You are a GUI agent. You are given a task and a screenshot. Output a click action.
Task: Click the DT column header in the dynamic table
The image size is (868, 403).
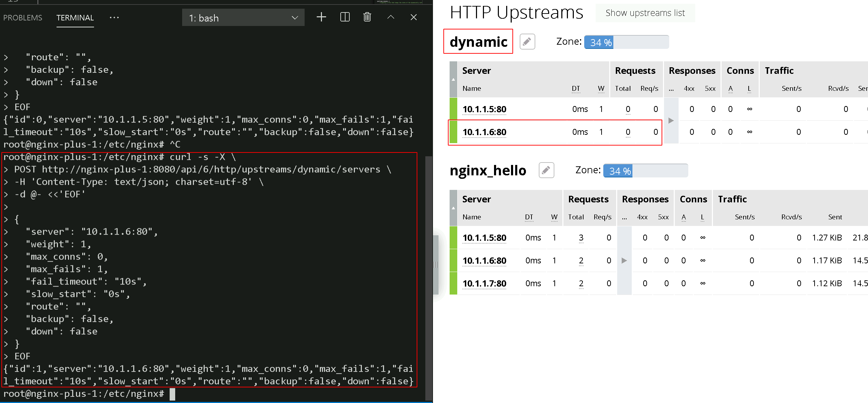[576, 89]
